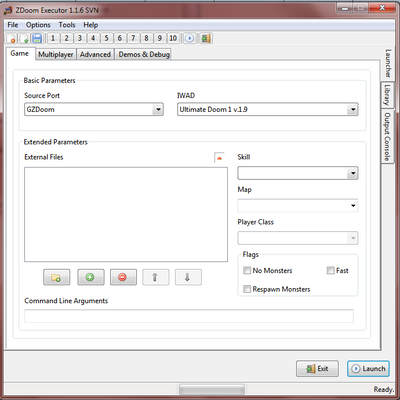Click the add folder icon button
This screenshot has width=400, height=400.
point(57,277)
